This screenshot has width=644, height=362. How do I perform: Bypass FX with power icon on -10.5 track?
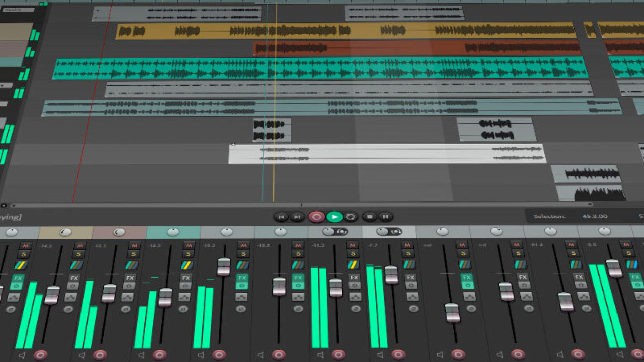[x=298, y=286]
